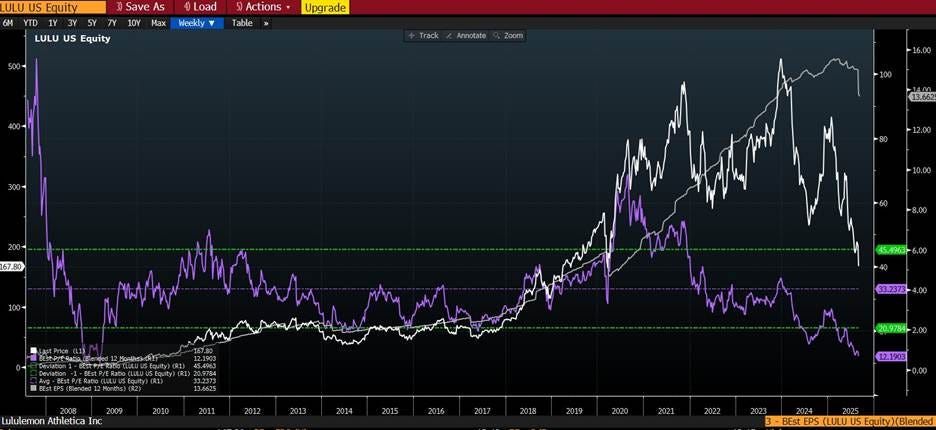
Task: Expand more options with the » chevron
Action: click(x=266, y=23)
